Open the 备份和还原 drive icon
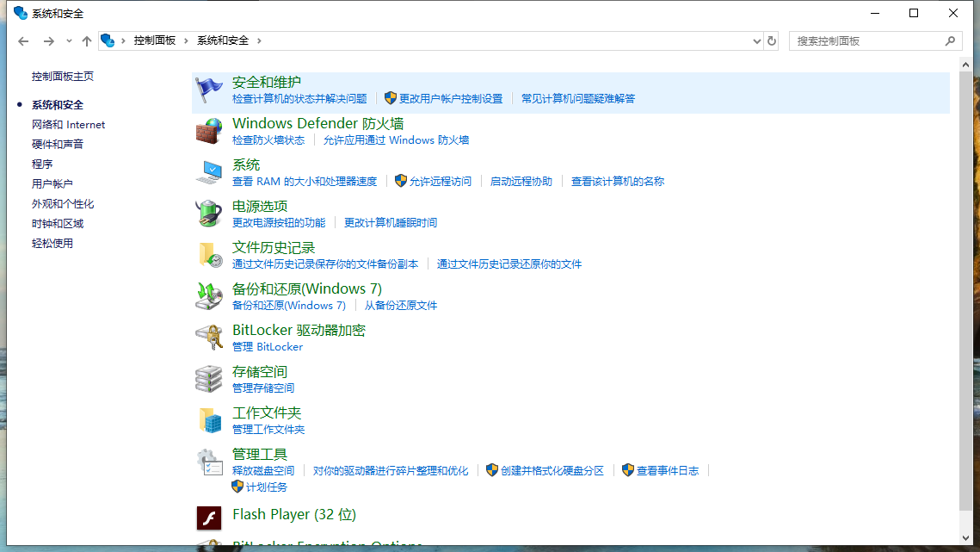980x552 pixels. [x=209, y=296]
